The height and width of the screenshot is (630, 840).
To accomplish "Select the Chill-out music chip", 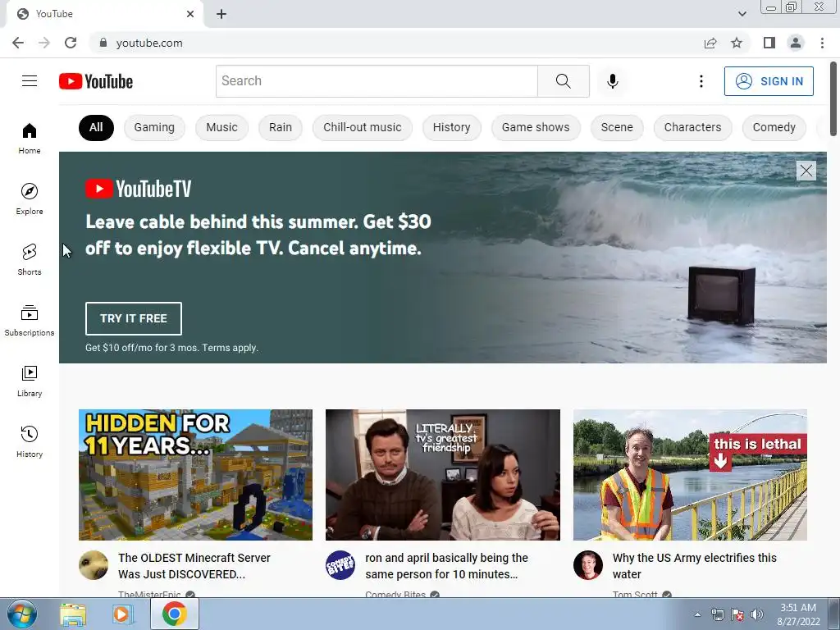I will (x=362, y=127).
